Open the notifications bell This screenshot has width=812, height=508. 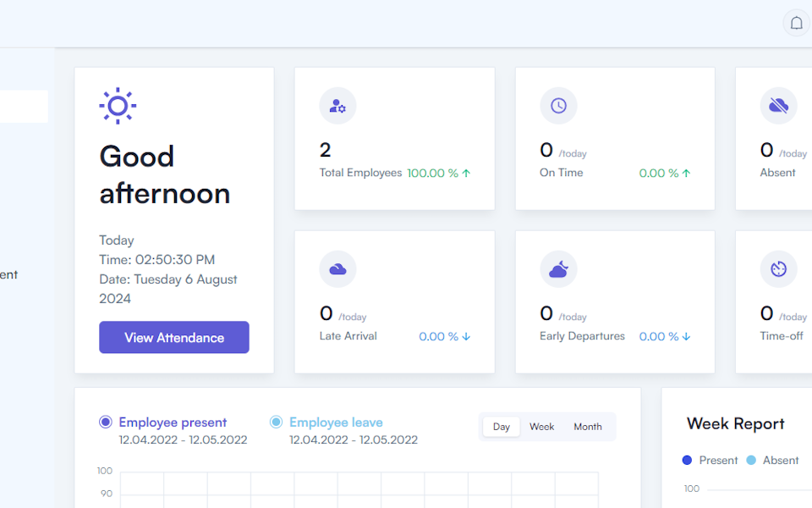tap(797, 23)
